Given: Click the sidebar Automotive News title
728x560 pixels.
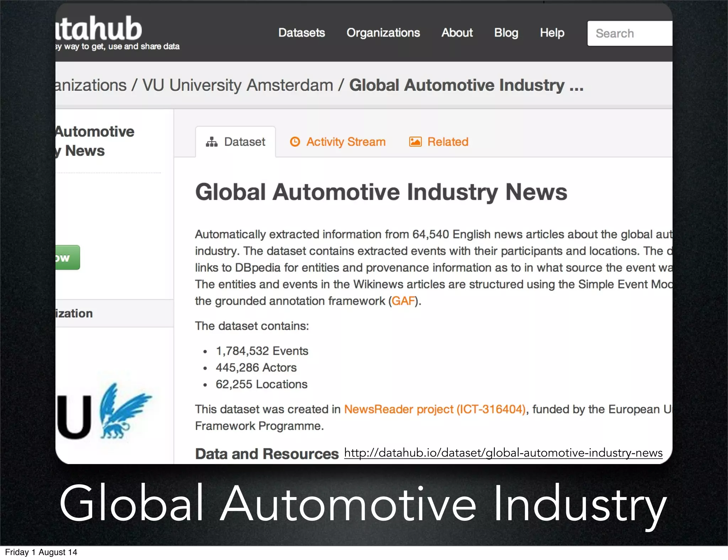Looking at the screenshot, I should click(x=95, y=141).
